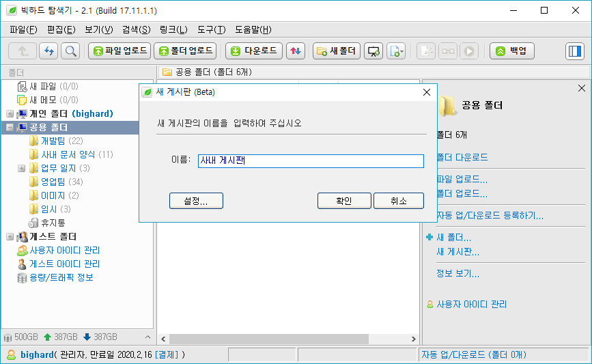Open the 도구(T) menu
Image resolution: width=592 pixels, height=364 pixels.
[212, 29]
